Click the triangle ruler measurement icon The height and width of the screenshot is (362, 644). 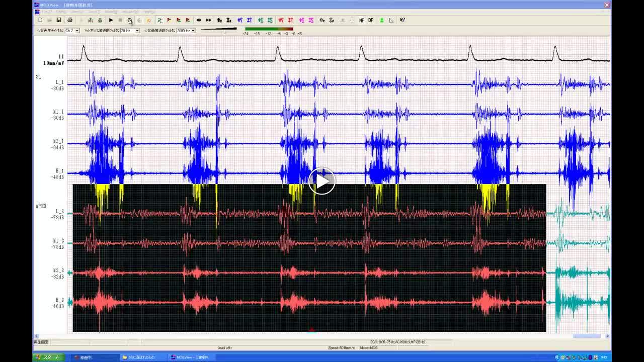click(391, 20)
